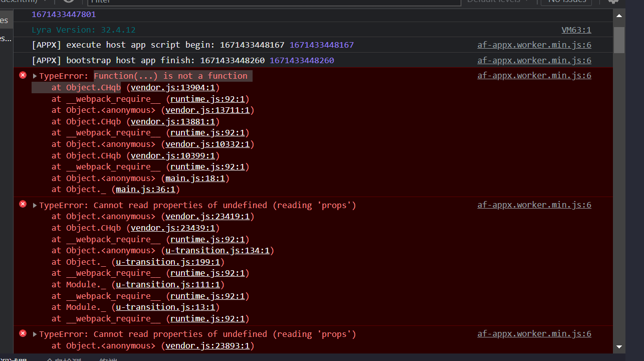
Task: Click the console scrollbar down arrow
Action: point(619,346)
